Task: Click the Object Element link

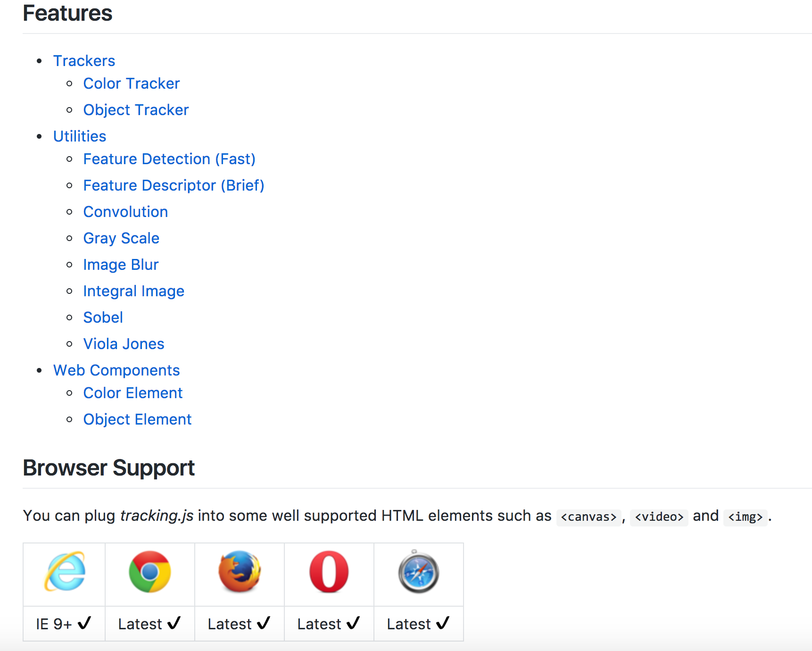Action: point(137,419)
